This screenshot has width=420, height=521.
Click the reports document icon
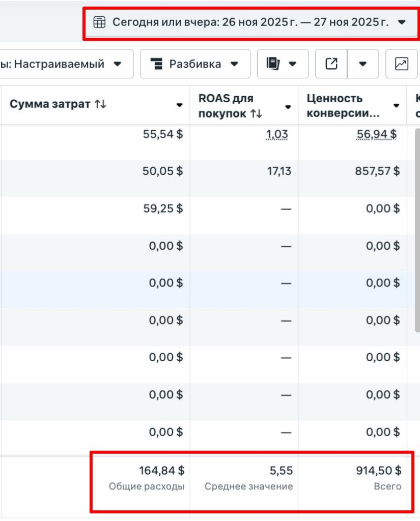pos(273,64)
